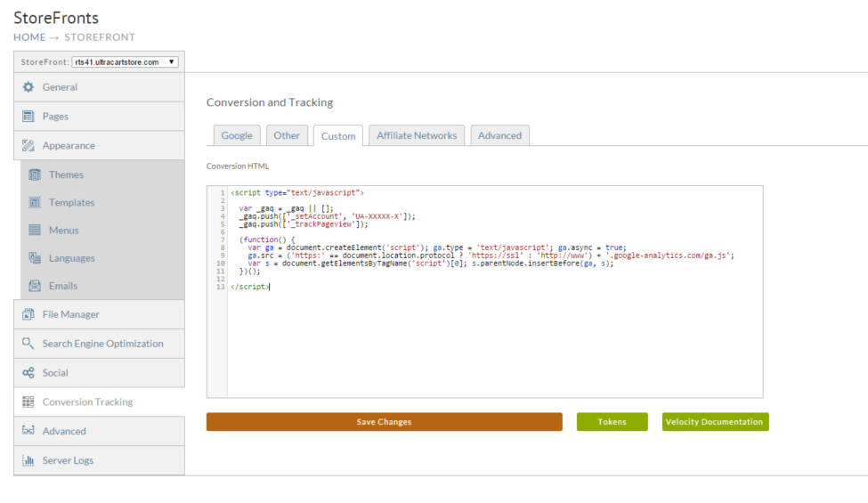Image resolution: width=868 pixels, height=503 pixels.
Task: Click the Emails envelope icon
Action: [x=35, y=286]
